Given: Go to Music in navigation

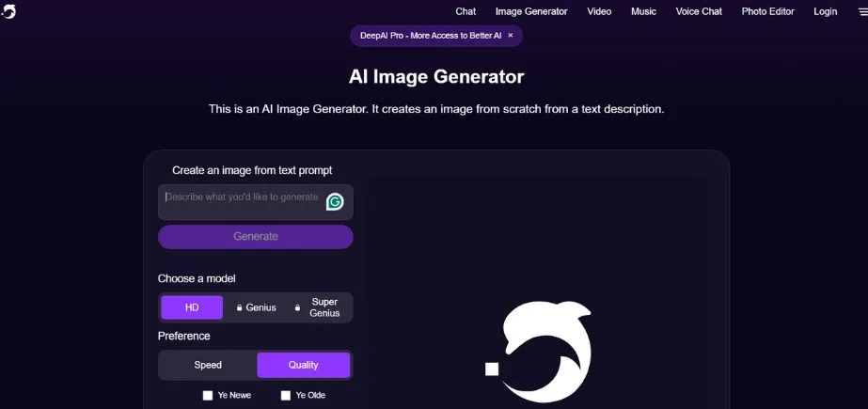Looking at the screenshot, I should click(x=643, y=11).
